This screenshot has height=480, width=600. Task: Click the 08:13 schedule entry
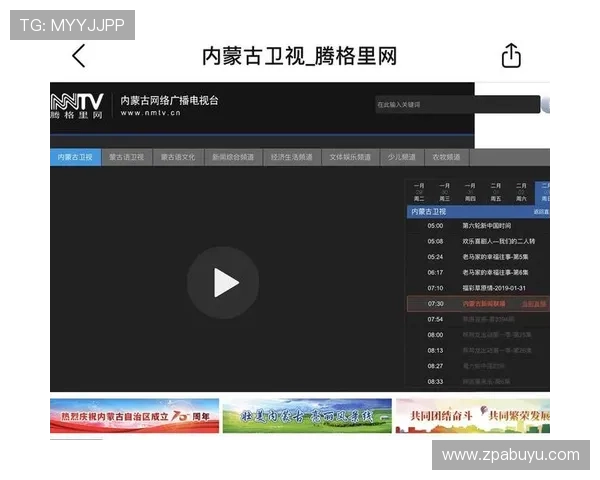478,351
